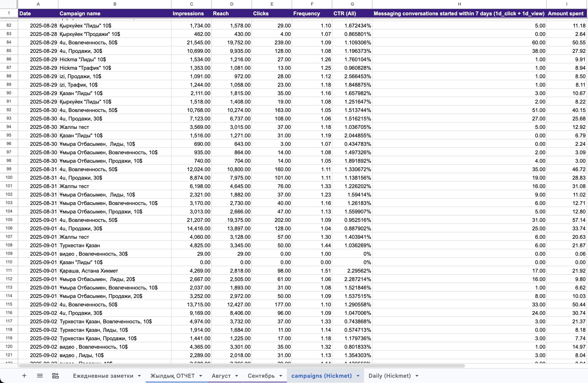Select column E header
The width and height of the screenshot is (588, 383).
272,4
